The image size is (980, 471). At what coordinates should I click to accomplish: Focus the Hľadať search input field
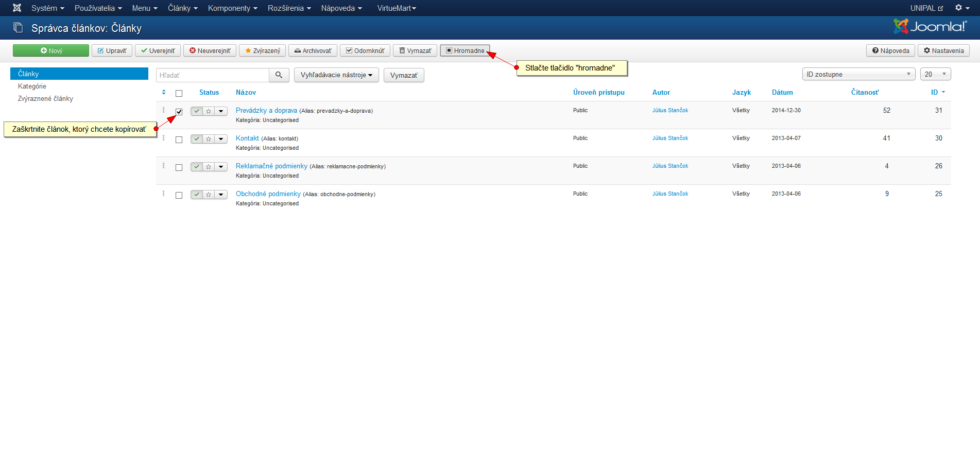coord(213,75)
